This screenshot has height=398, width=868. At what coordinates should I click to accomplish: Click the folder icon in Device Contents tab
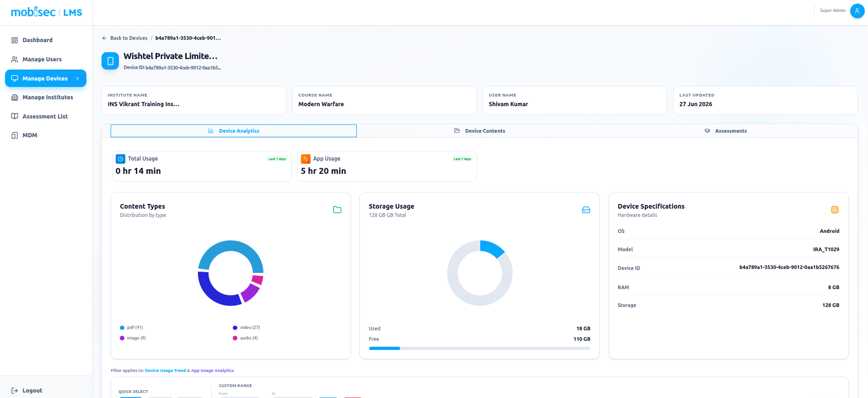pyautogui.click(x=457, y=131)
